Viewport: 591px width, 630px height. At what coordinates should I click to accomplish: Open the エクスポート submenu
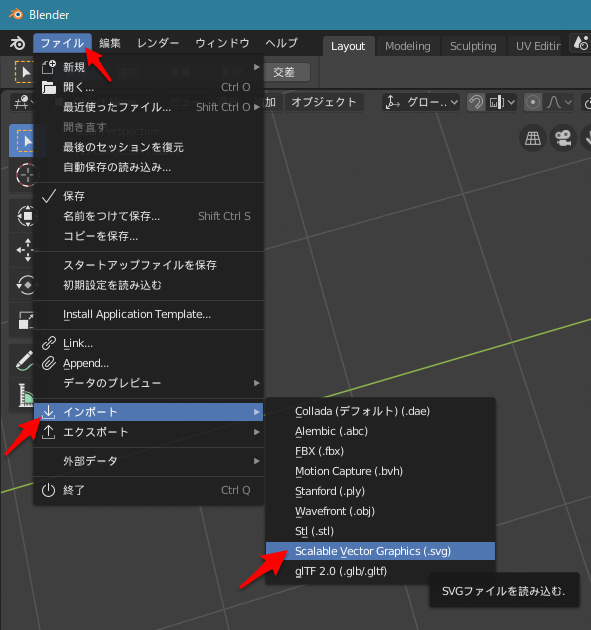[x=149, y=432]
